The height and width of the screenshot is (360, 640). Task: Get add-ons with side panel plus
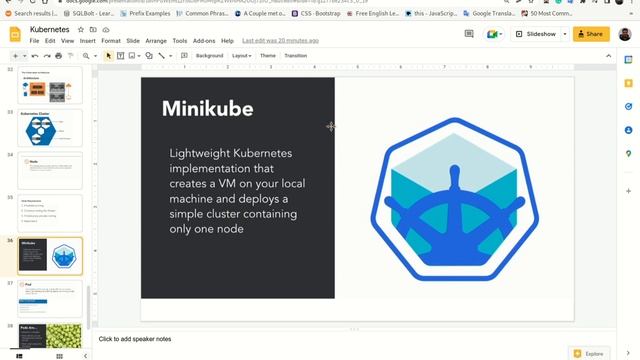coord(628,191)
